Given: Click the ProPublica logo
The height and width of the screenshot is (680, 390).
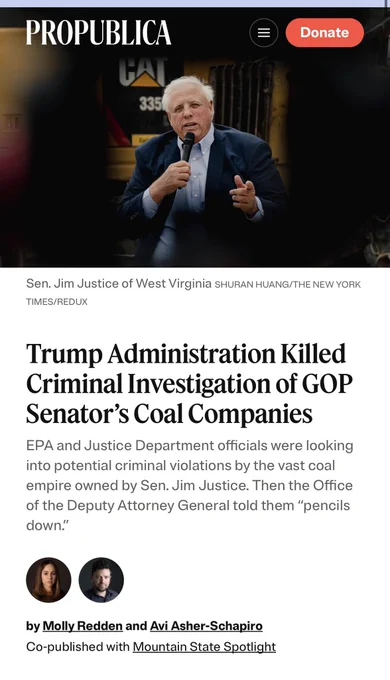Looking at the screenshot, I should pos(98,33).
